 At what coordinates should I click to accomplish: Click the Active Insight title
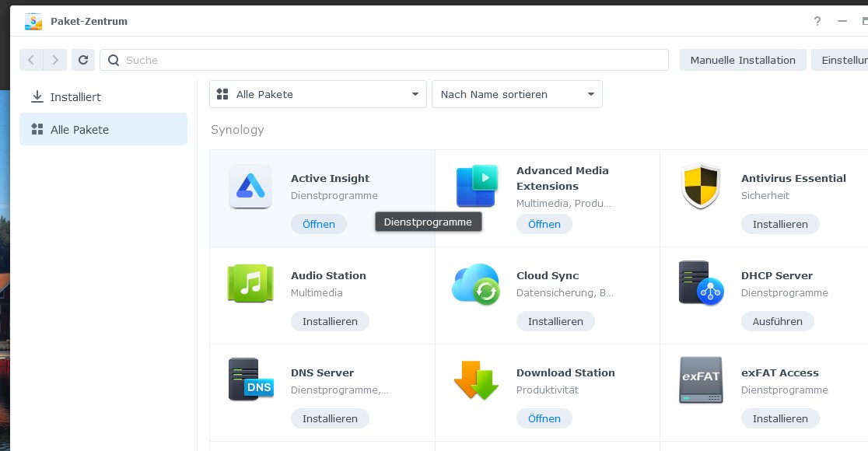click(x=330, y=178)
